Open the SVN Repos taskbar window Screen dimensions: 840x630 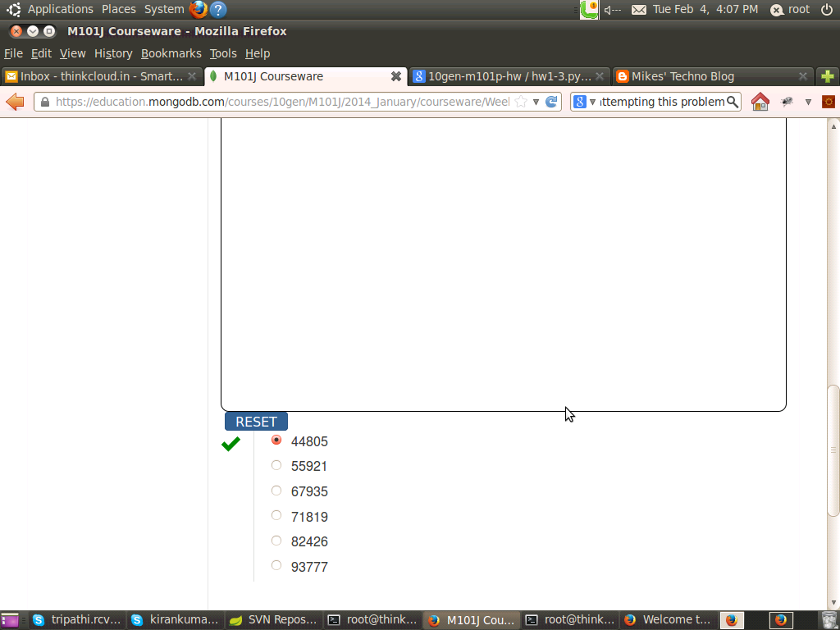[x=273, y=620]
